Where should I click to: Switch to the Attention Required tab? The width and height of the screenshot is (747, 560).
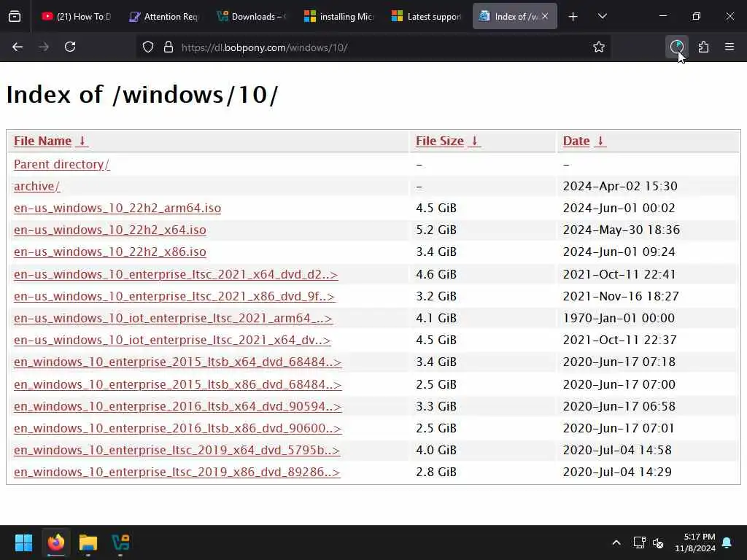[x=164, y=17]
